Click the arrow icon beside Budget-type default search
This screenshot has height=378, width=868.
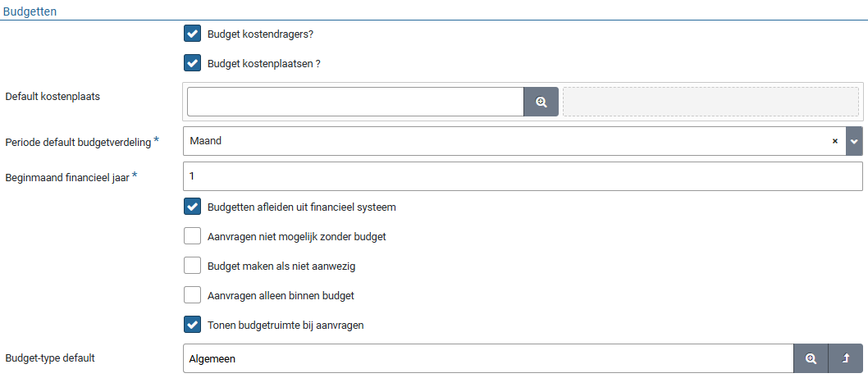click(x=846, y=358)
